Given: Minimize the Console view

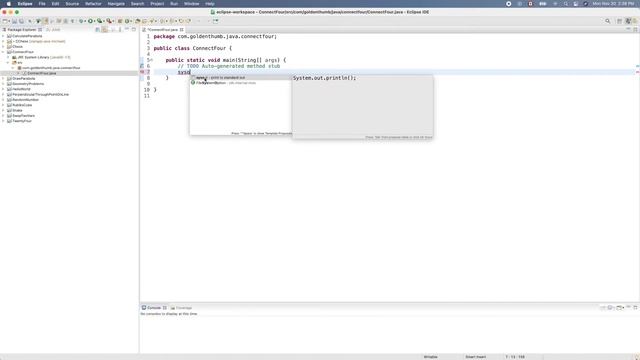Looking at the screenshot, I should click(629, 307).
